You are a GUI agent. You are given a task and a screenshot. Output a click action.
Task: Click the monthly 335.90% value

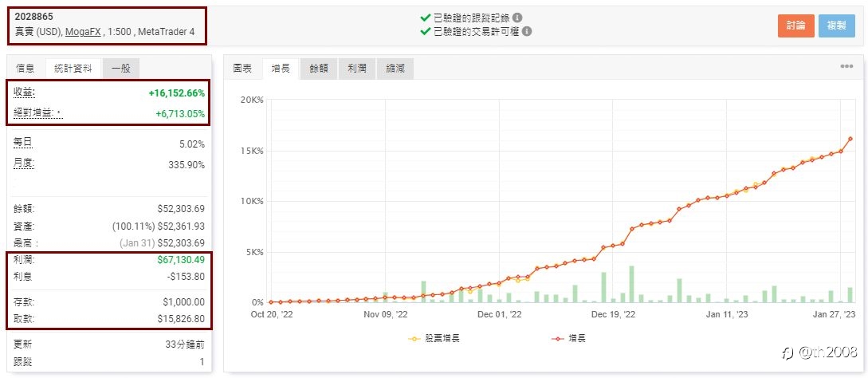click(x=187, y=164)
